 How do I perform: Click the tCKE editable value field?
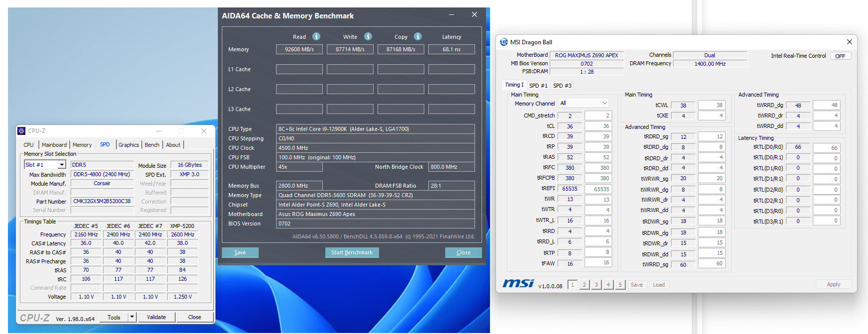[x=712, y=115]
